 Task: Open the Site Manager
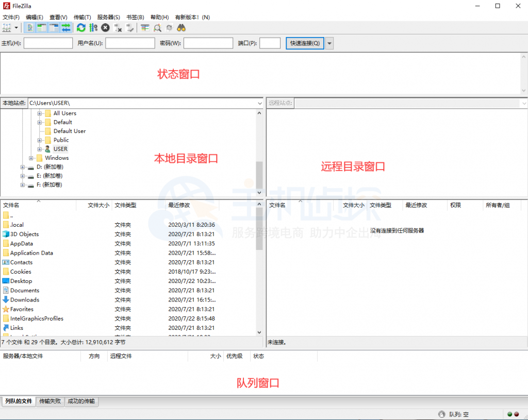[7, 27]
